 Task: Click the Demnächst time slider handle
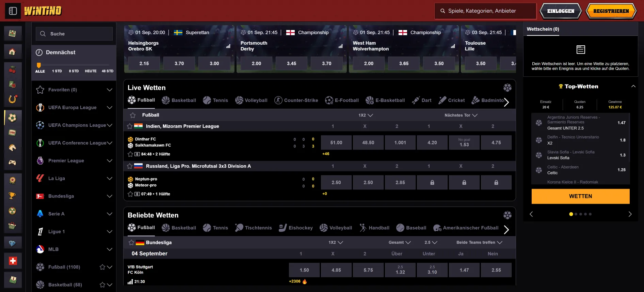(39, 65)
